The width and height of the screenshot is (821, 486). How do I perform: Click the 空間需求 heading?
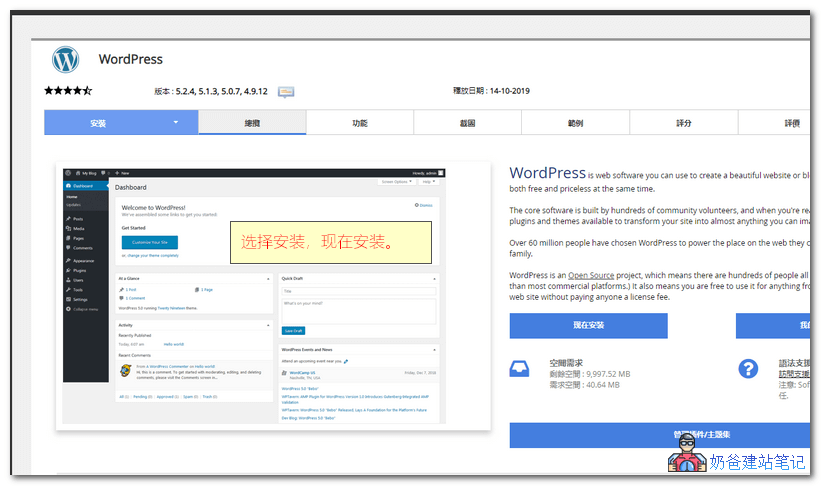click(x=566, y=363)
